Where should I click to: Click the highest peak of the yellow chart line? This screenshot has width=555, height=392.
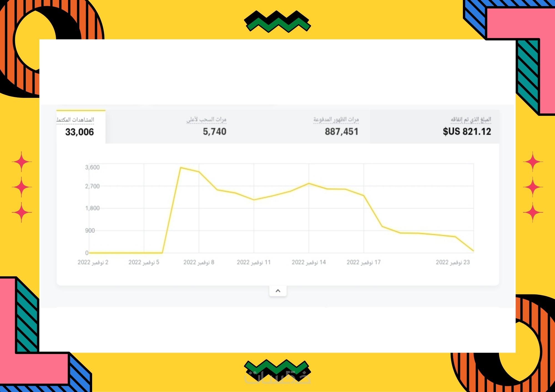click(181, 167)
